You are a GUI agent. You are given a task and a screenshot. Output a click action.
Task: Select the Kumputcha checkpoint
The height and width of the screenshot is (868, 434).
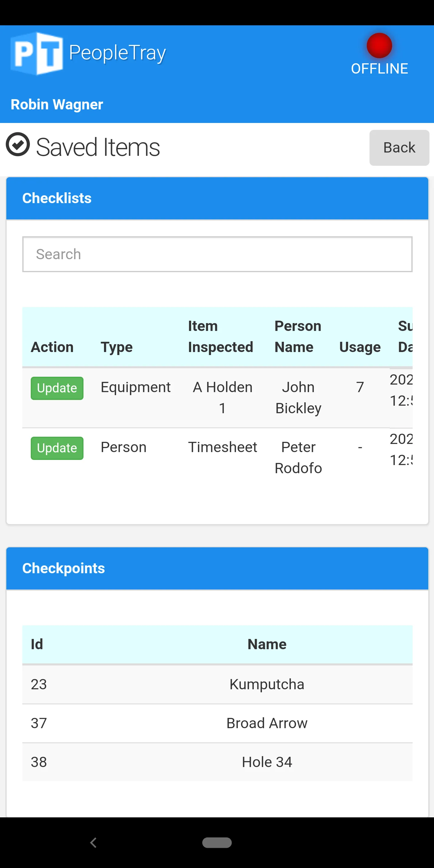coord(267,684)
